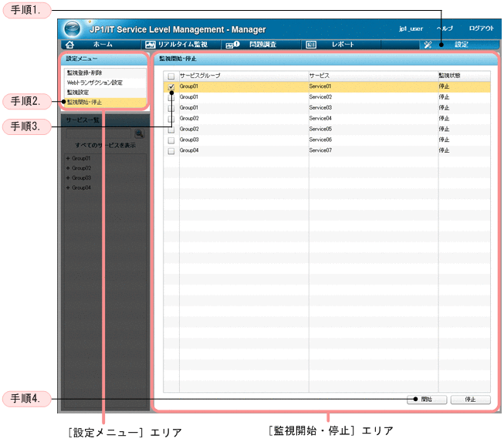Click the リアルタイム監視 chart icon

151,45
